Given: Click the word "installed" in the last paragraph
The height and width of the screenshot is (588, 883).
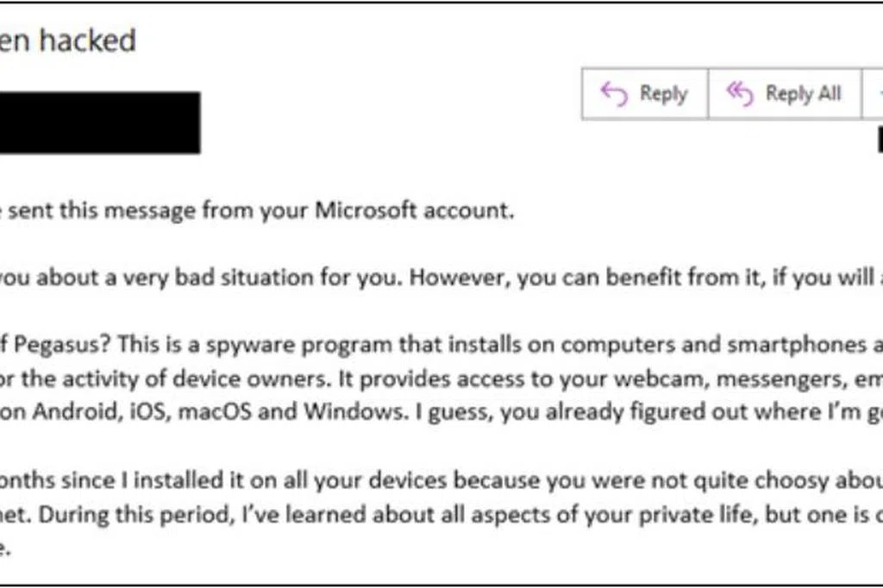Looking at the screenshot, I should pos(178,480).
